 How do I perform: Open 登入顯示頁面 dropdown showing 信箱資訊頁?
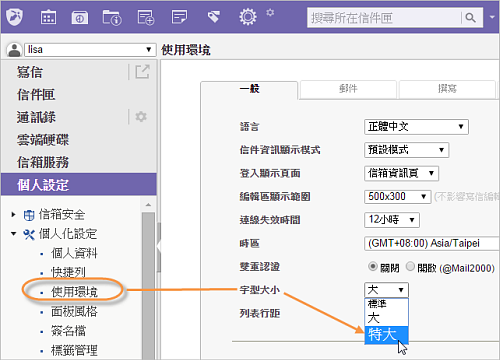401,174
